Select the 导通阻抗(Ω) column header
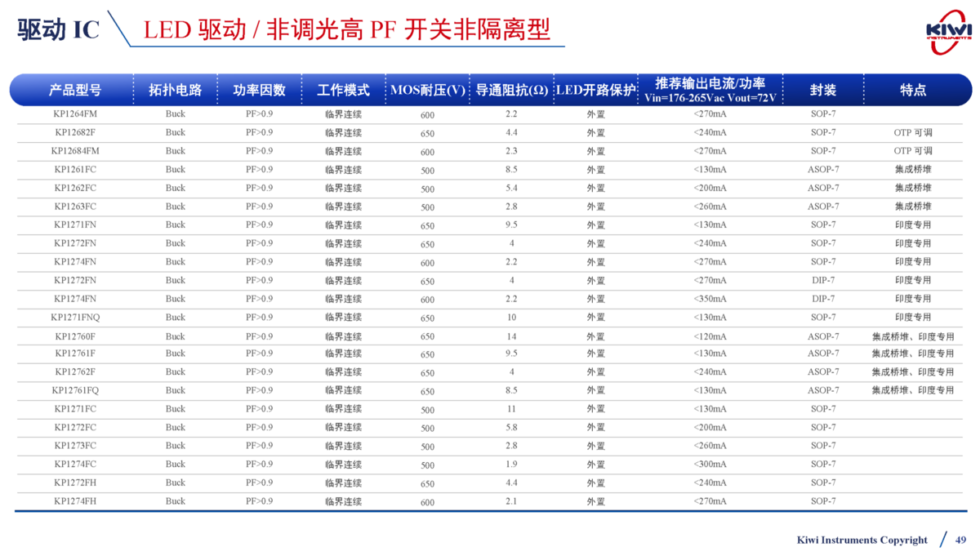 pyautogui.click(x=511, y=90)
